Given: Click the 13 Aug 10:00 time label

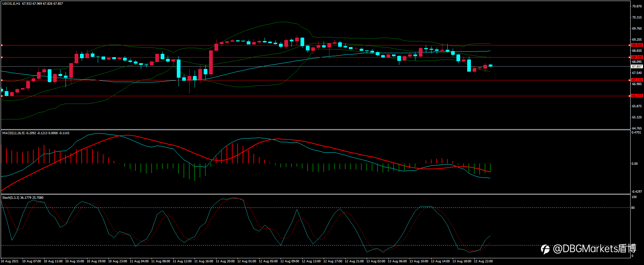Looking at the screenshot, I should [419, 261].
